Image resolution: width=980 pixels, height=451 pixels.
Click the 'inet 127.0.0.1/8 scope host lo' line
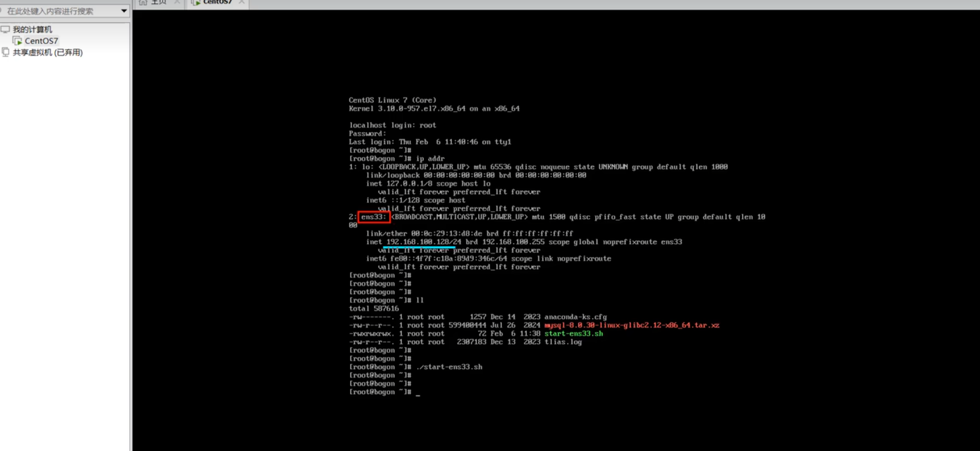(x=428, y=183)
